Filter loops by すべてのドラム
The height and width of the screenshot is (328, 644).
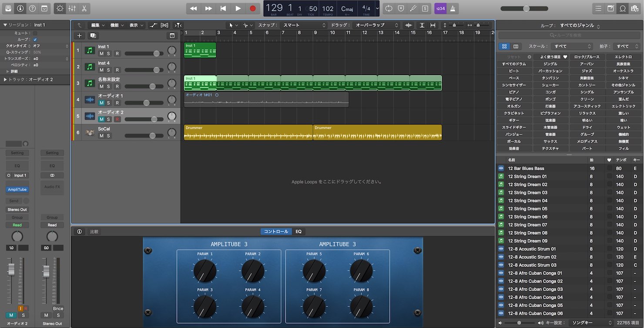(x=514, y=64)
